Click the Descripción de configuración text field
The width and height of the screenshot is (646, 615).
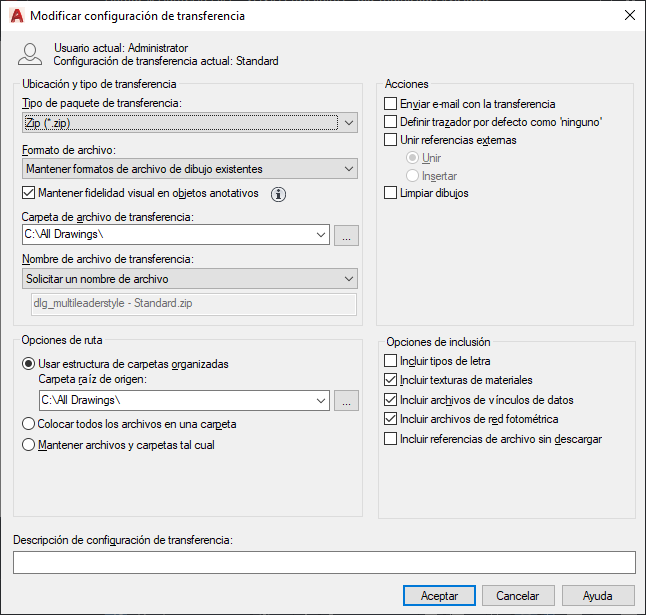pos(324,563)
